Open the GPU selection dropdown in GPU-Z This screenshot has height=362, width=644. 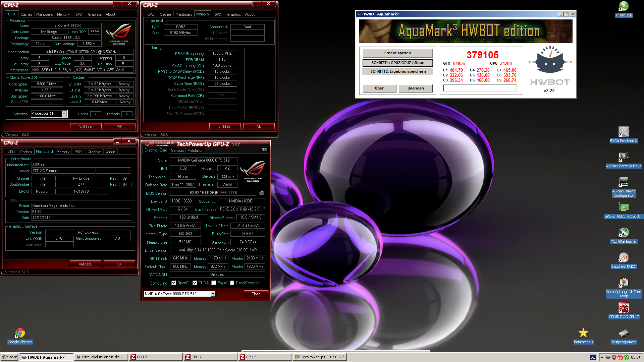coord(213,294)
